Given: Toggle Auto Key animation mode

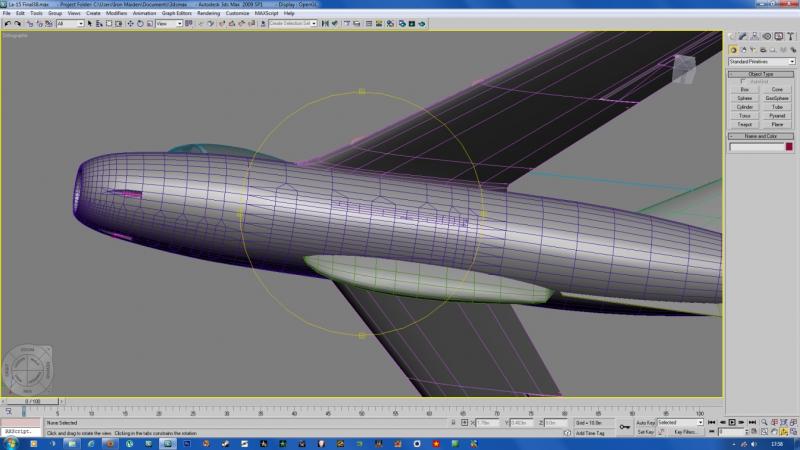Looking at the screenshot, I should point(645,423).
